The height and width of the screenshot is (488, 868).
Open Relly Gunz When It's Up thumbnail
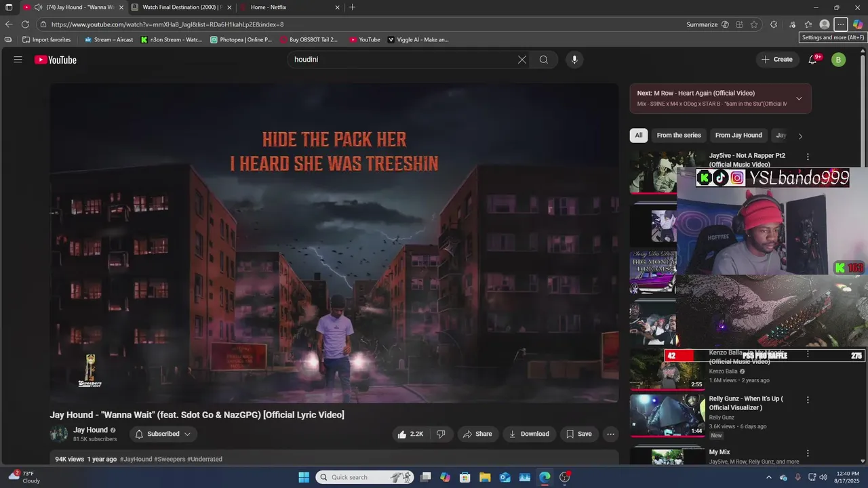pyautogui.click(x=667, y=415)
